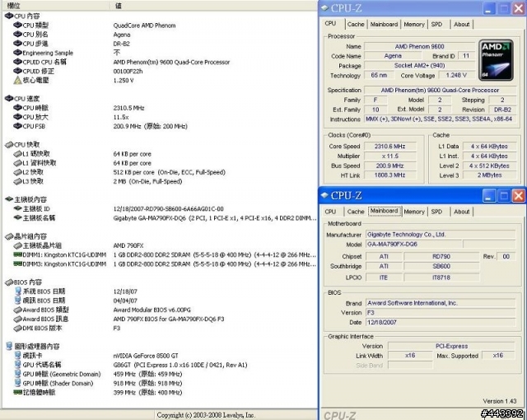Viewport: 527px width, 420px height.
Task: Click the 圖形處理器內容 section icon
Action: [9, 346]
